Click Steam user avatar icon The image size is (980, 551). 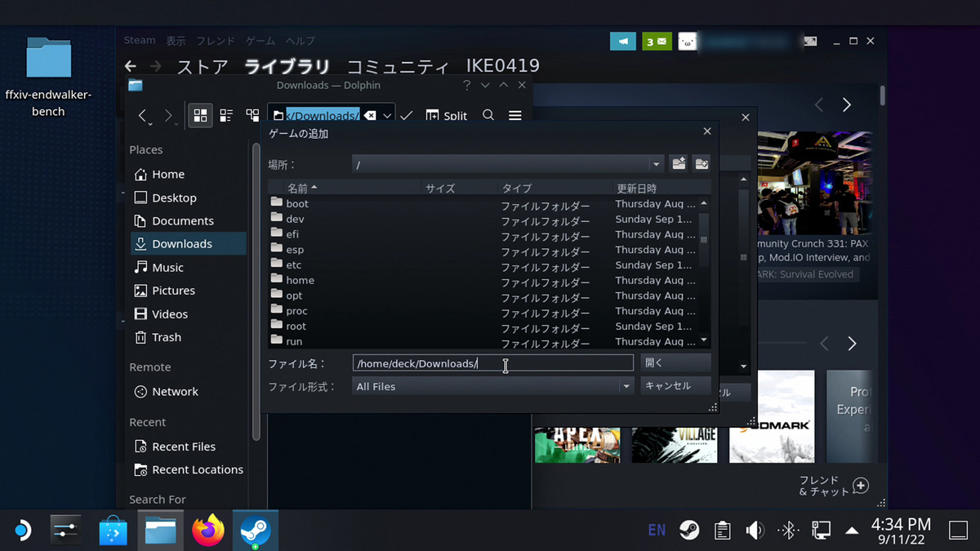[x=688, y=41]
